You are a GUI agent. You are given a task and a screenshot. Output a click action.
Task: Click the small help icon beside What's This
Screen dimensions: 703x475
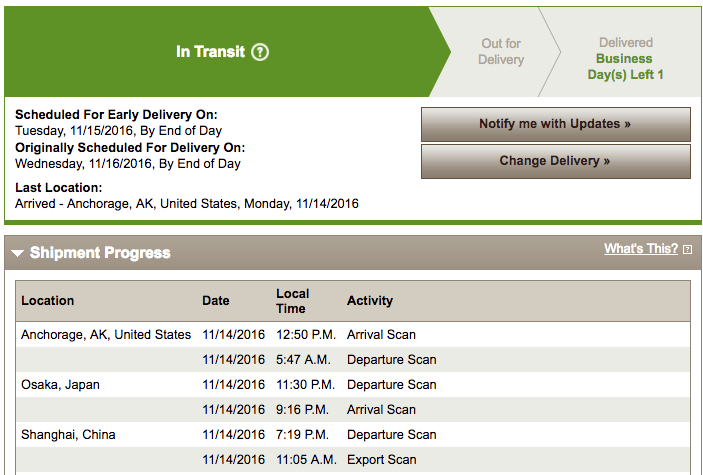[x=687, y=250]
